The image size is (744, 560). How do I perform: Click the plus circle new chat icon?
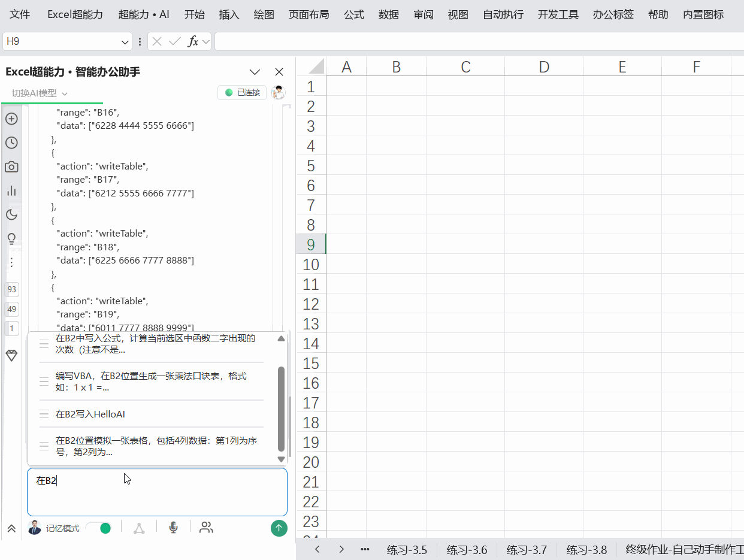(11, 119)
